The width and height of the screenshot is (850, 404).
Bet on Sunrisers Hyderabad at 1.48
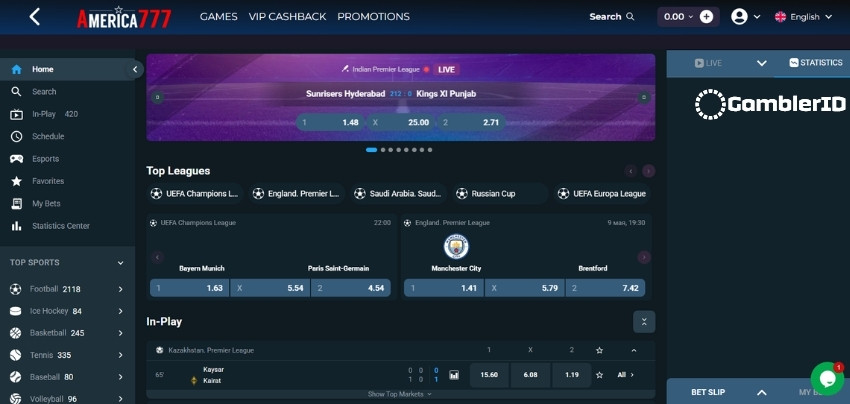331,123
